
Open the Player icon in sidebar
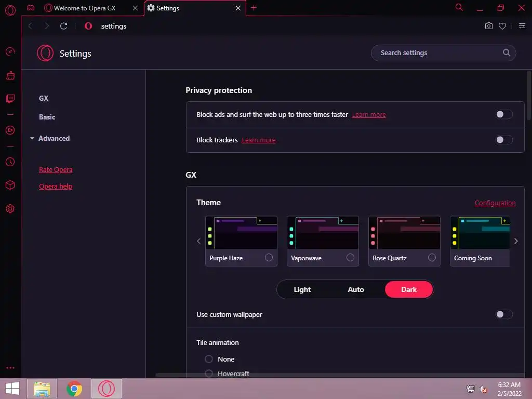10,130
